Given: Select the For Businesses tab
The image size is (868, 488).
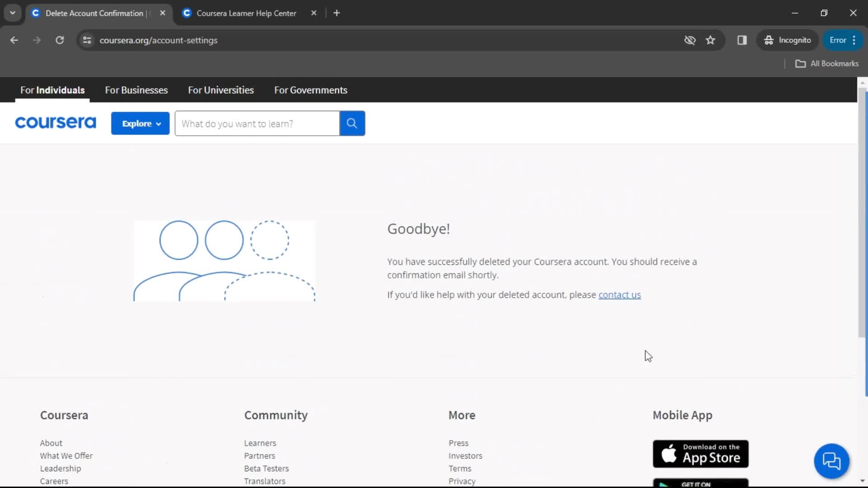Looking at the screenshot, I should [136, 90].
